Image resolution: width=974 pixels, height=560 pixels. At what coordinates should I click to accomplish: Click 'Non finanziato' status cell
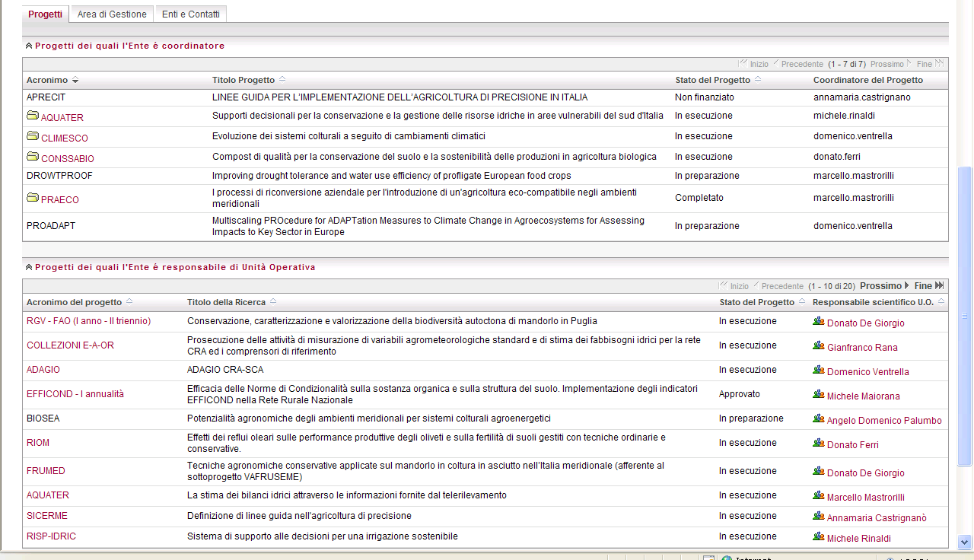(705, 97)
